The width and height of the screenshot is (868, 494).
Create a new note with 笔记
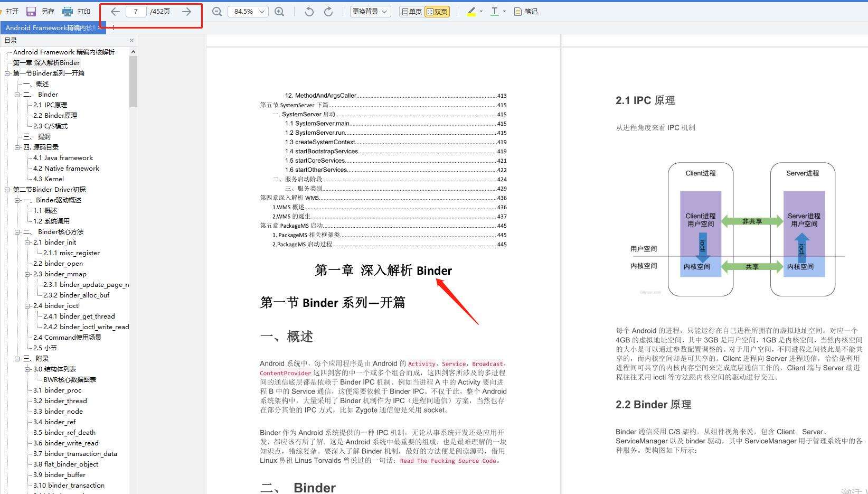click(x=525, y=11)
